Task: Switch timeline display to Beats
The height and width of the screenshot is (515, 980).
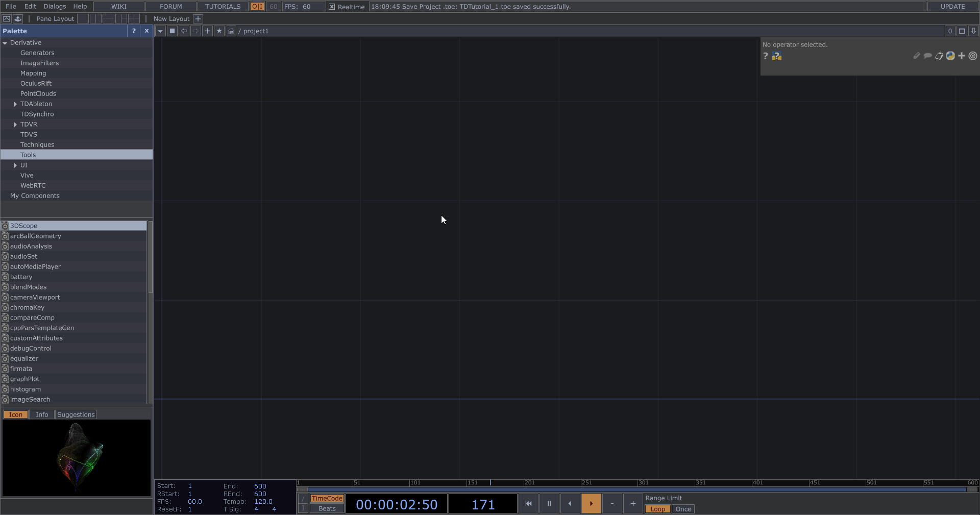Action: coord(327,508)
